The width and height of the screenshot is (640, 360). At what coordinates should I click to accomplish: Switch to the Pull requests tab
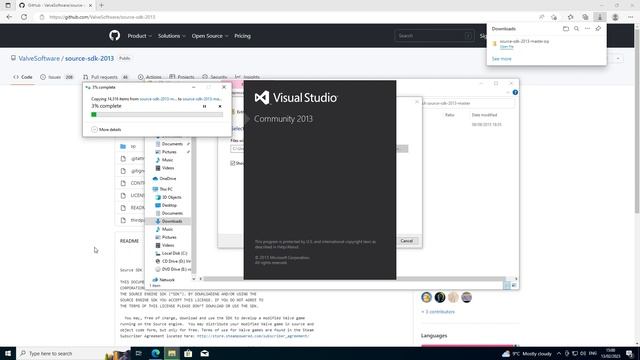tap(106, 77)
